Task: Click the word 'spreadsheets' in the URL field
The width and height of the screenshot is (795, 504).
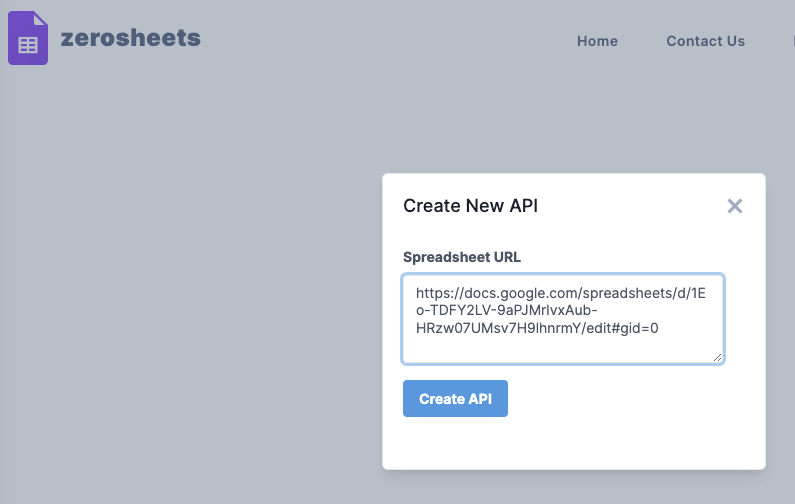Action: tap(612, 292)
